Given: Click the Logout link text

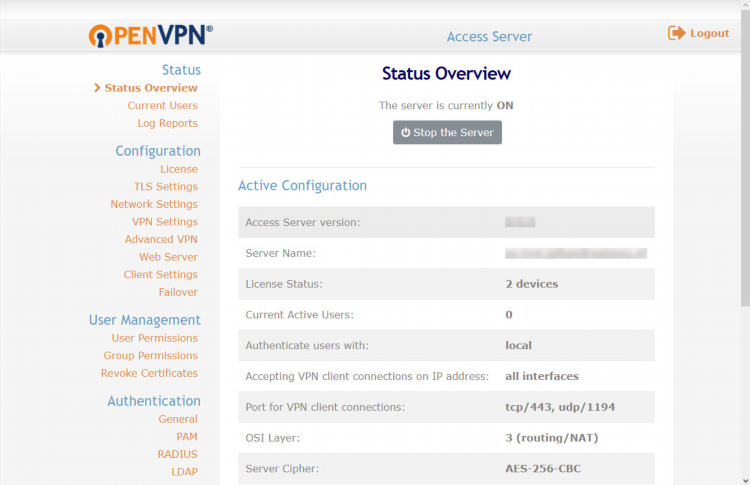Looking at the screenshot, I should click(x=709, y=33).
